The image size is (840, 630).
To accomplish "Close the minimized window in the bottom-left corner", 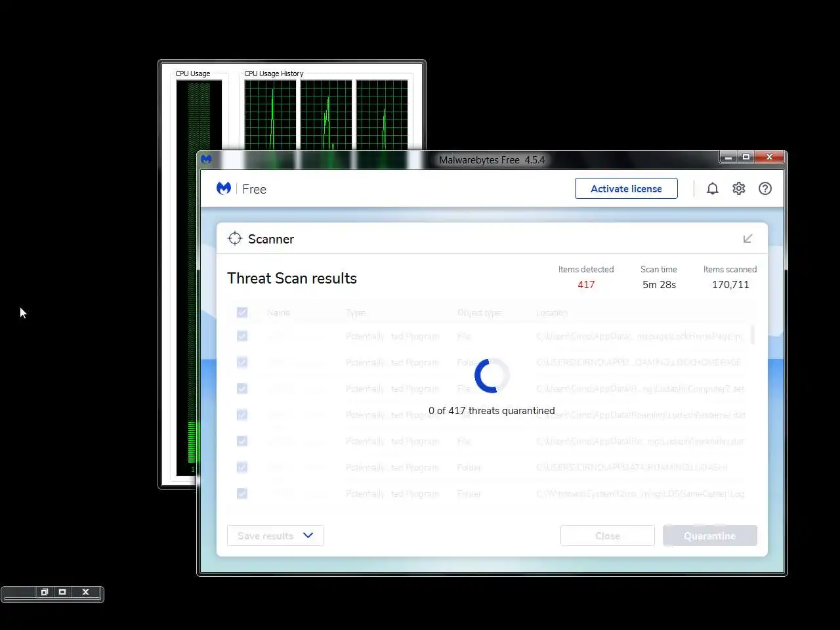I will pos(85,592).
